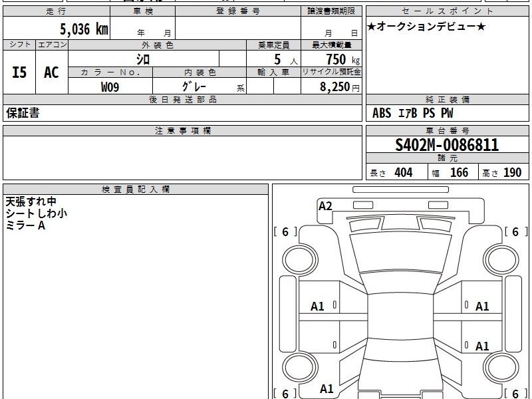This screenshot has width=532, height=399.
Task: Click the 車台番号 header
Action: coord(447,131)
